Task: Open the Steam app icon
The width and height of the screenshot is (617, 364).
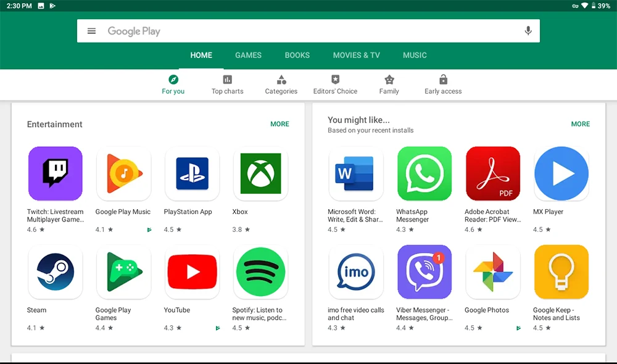Action: pyautogui.click(x=56, y=272)
